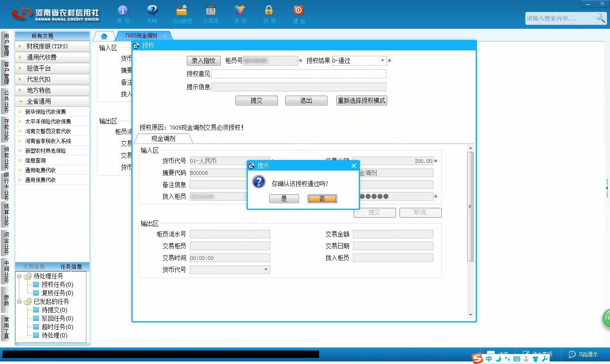The width and height of the screenshot is (610, 364).
Task: Expand the 短信平台 category
Action: coord(53,68)
